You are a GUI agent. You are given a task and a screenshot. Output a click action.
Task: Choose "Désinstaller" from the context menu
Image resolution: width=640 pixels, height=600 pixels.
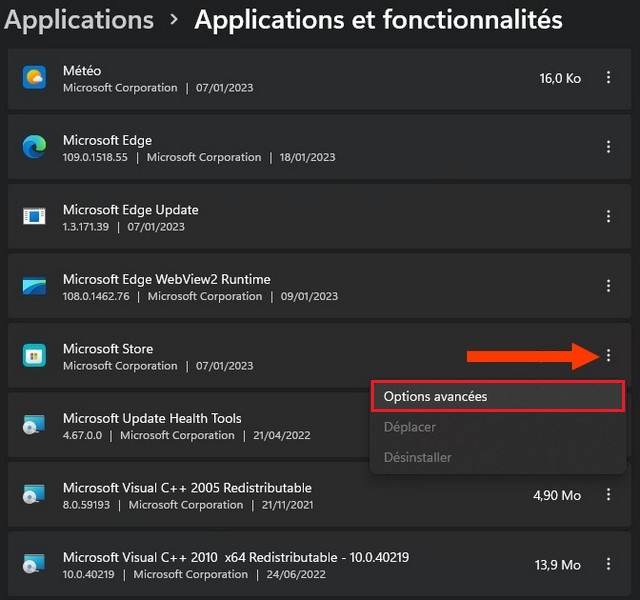417,457
